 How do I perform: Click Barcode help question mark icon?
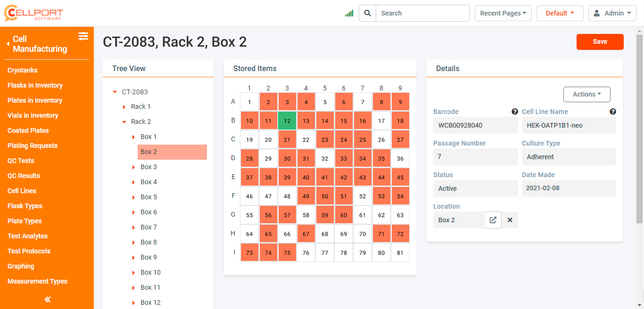(515, 112)
